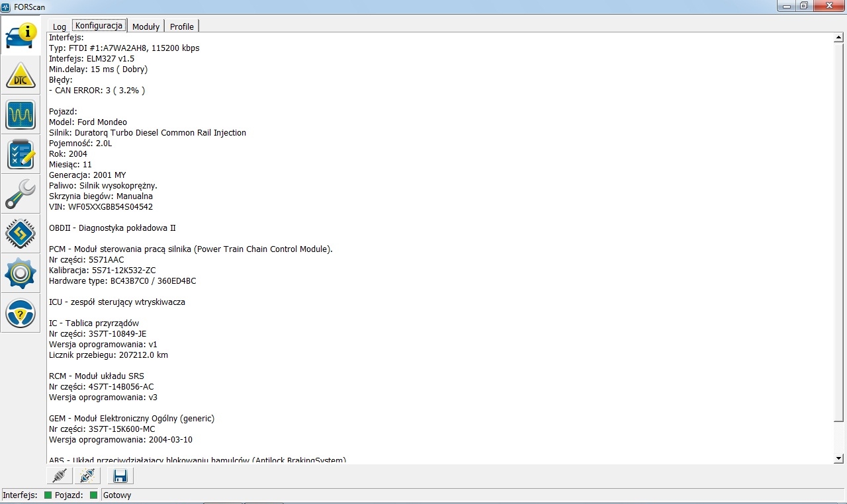Screen dimensions: 847x504
Task: Click the 'Nr części: 3S7T-15K600-MC' line
Action: 102,429
